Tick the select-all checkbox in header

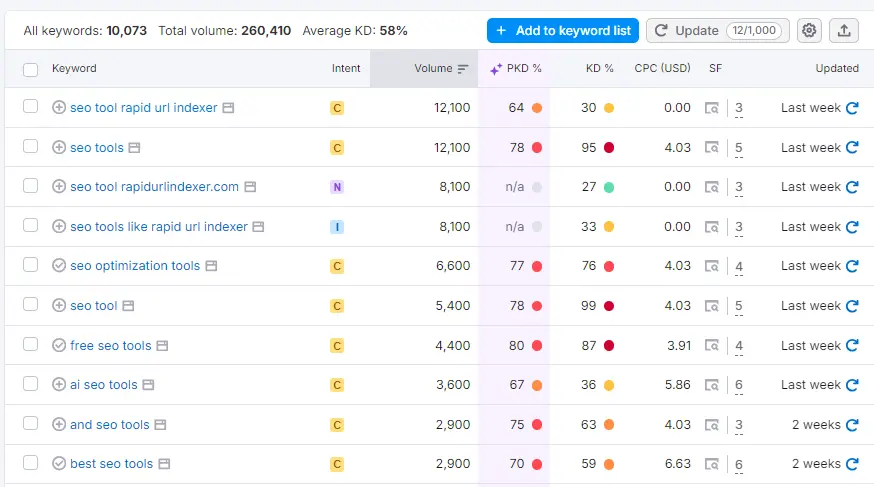(31, 69)
